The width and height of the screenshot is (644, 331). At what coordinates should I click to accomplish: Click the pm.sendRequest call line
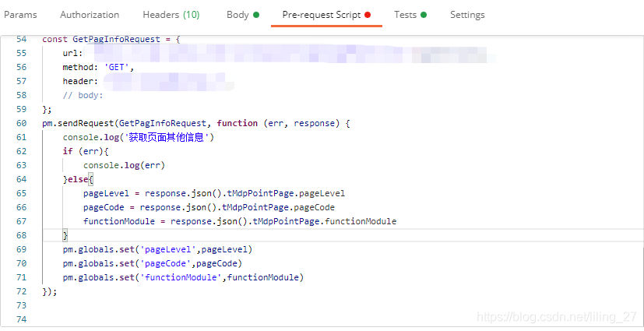point(196,123)
